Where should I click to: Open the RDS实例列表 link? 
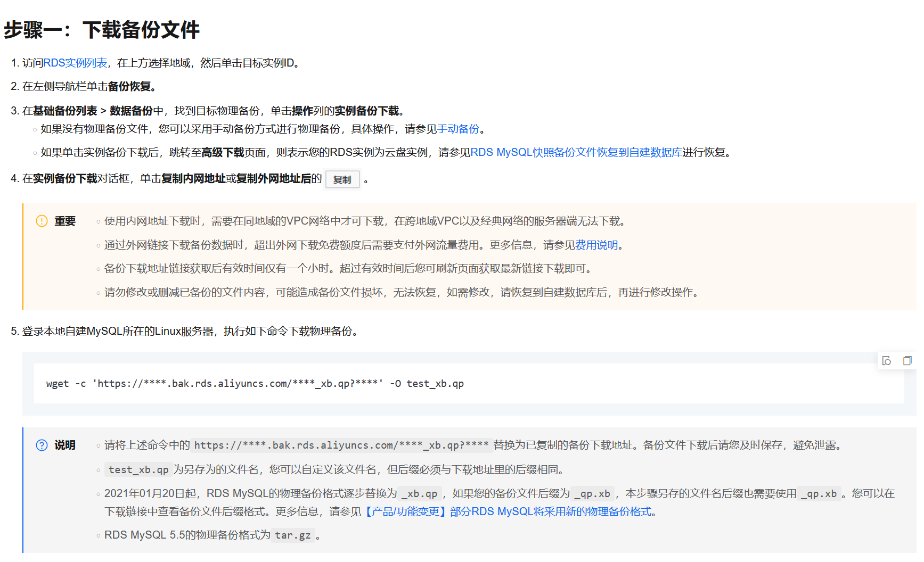coord(75,63)
